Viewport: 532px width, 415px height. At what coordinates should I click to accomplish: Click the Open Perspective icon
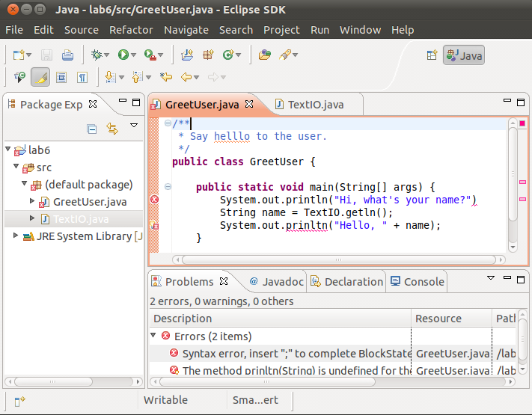coord(432,55)
